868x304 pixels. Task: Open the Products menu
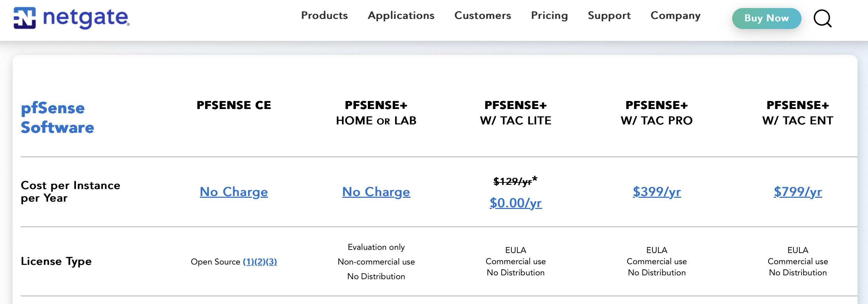[324, 15]
